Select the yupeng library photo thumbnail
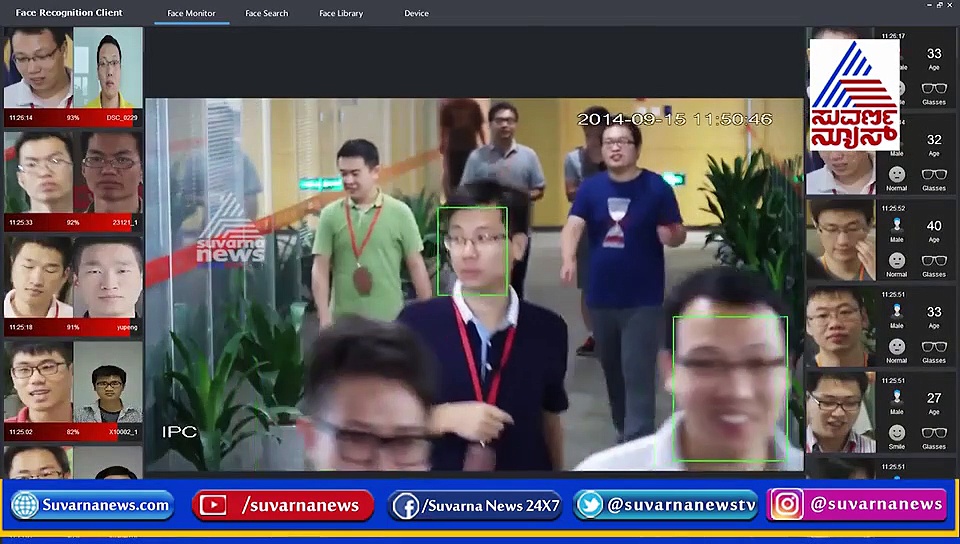Viewport: 960px width, 544px height. 108,277
